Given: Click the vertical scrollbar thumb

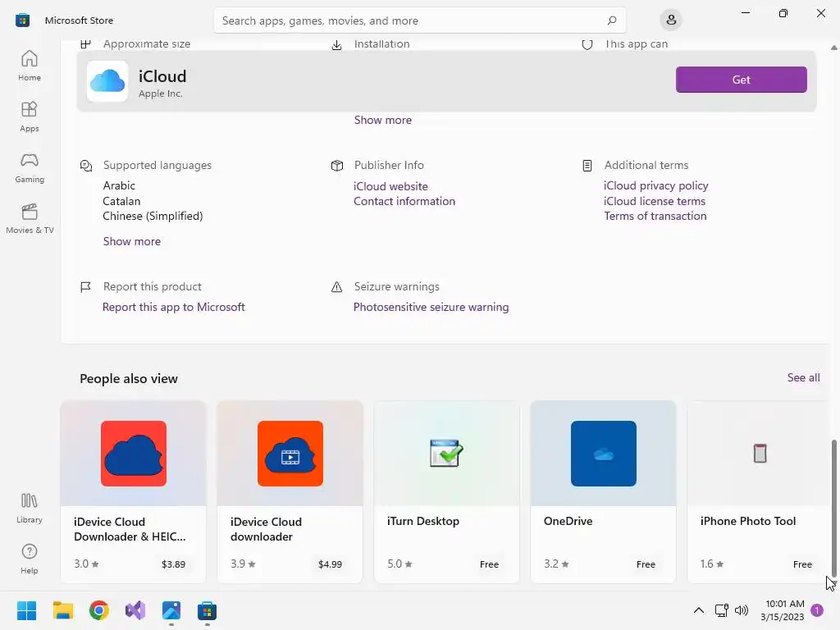Looking at the screenshot, I should 833,508.
